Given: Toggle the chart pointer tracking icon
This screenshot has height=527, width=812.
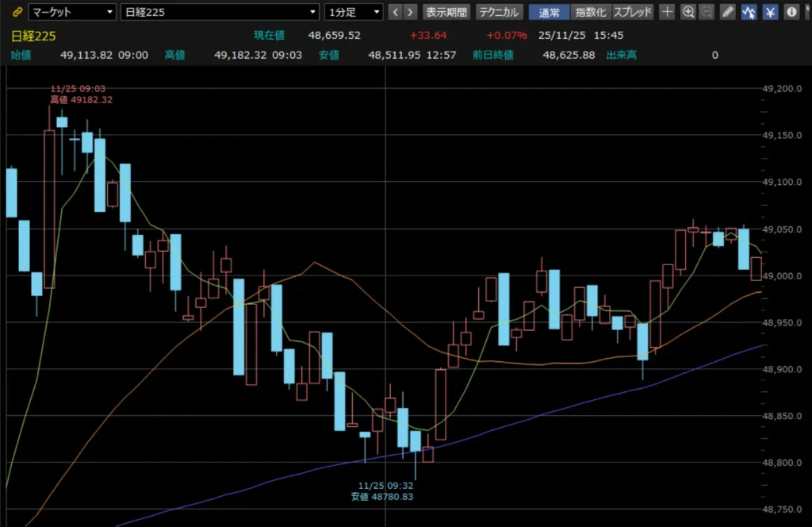Looking at the screenshot, I should click(x=749, y=12).
